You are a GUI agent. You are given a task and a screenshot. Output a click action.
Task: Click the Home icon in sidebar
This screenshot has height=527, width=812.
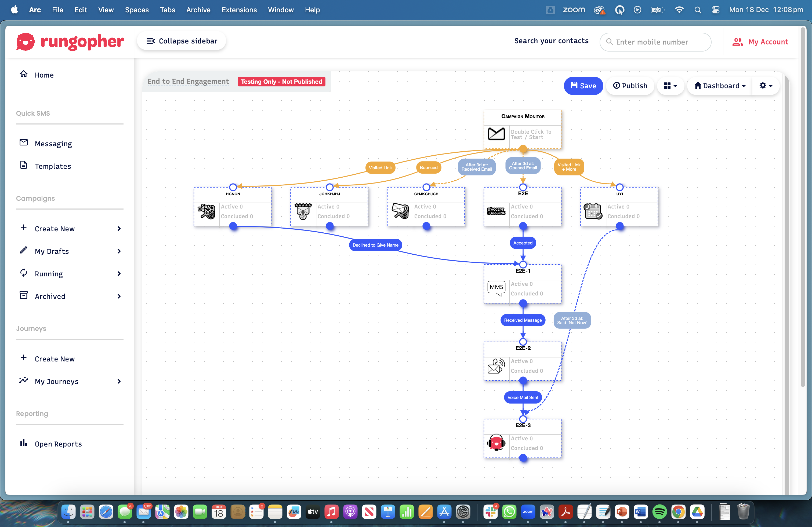pyautogui.click(x=24, y=74)
